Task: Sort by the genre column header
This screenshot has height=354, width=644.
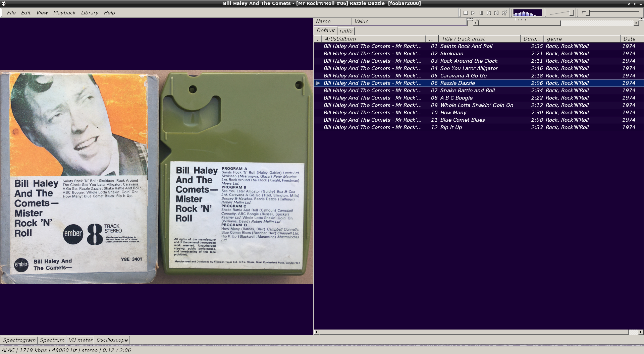Action: point(582,39)
